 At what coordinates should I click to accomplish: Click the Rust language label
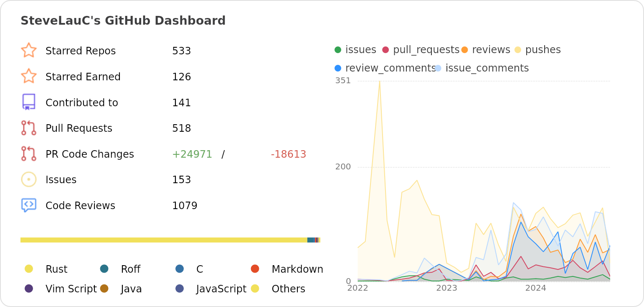[x=56, y=269]
